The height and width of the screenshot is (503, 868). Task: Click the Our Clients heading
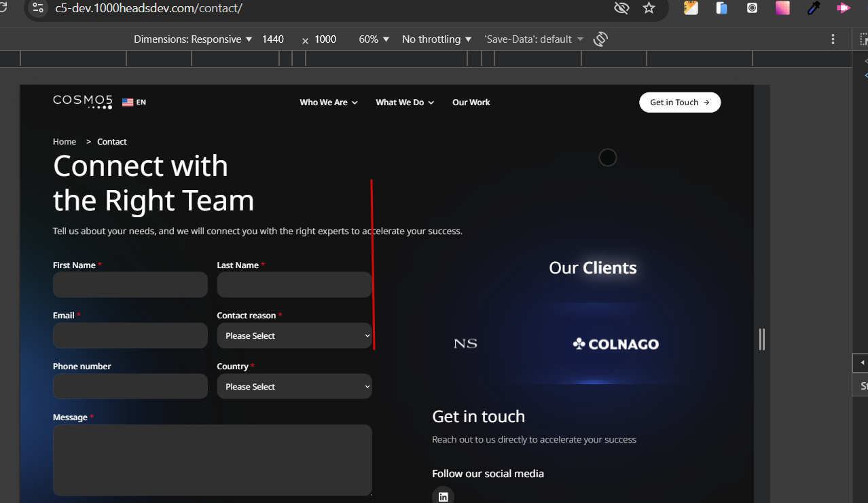[593, 268]
